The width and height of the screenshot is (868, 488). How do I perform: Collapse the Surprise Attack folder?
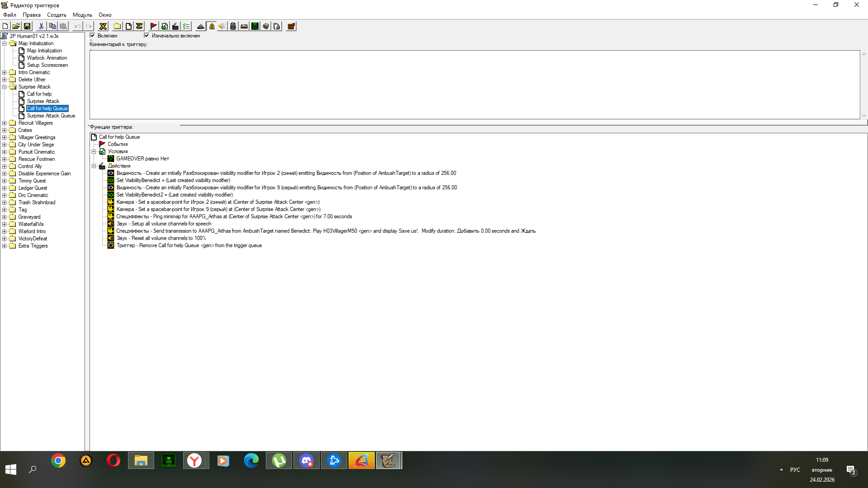click(5, 87)
